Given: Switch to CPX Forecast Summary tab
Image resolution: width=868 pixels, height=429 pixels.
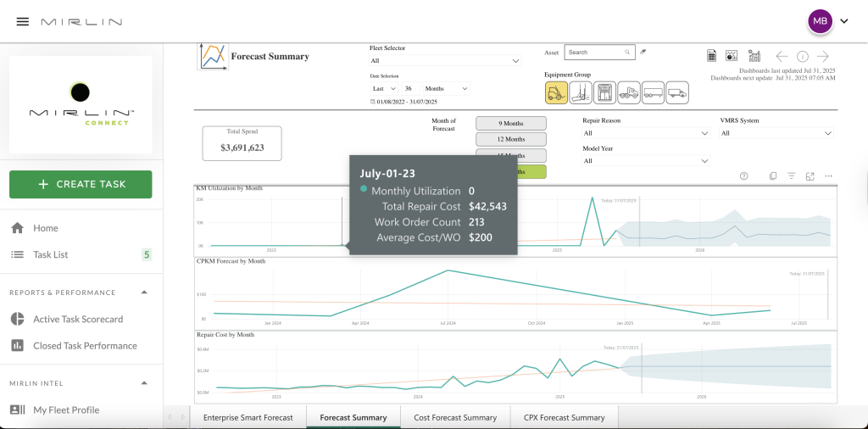Looking at the screenshot, I should [x=564, y=417].
